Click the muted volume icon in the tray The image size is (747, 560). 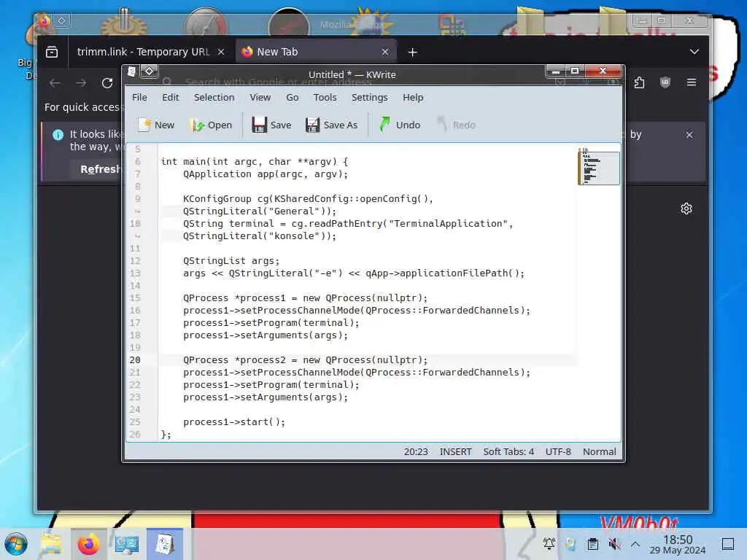(x=614, y=543)
